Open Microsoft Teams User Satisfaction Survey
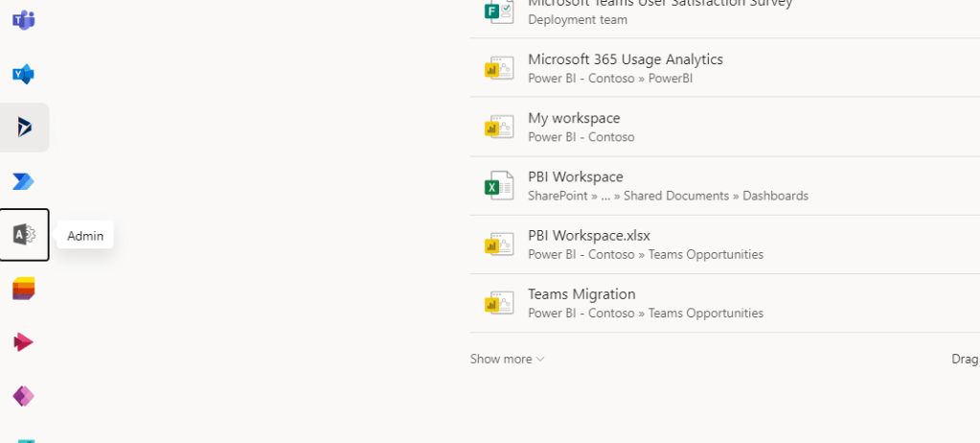Viewport: 980px width, 443px height. point(659,5)
